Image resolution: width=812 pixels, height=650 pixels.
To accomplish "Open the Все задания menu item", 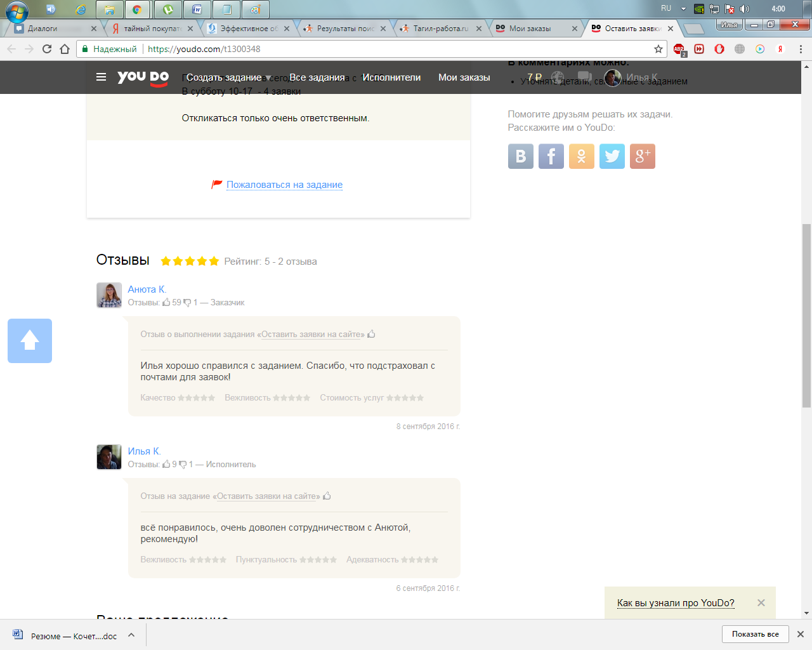I will point(317,77).
